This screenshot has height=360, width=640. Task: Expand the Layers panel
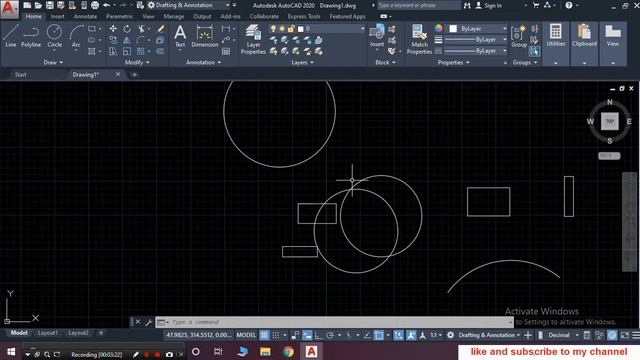coord(302,62)
